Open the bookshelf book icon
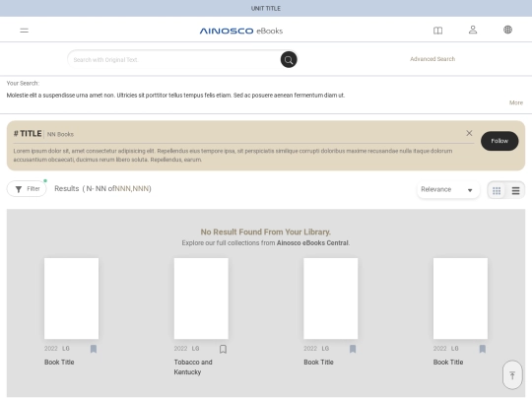 (x=437, y=31)
